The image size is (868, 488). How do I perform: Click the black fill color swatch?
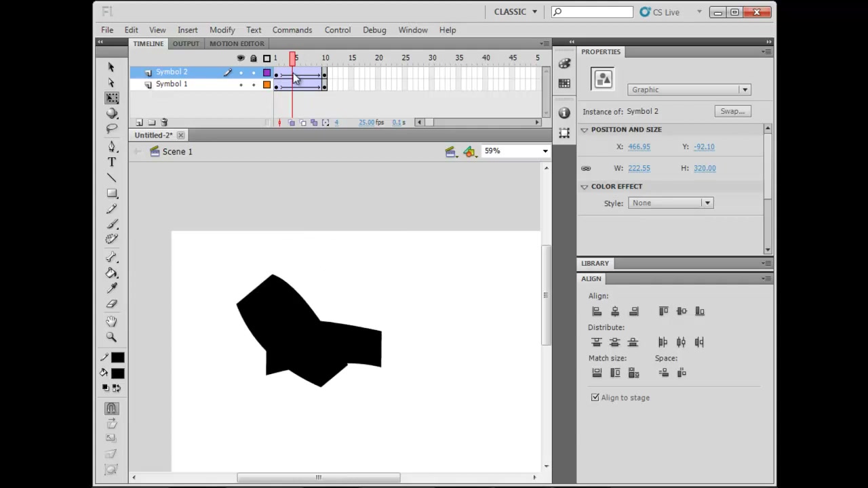click(x=118, y=373)
